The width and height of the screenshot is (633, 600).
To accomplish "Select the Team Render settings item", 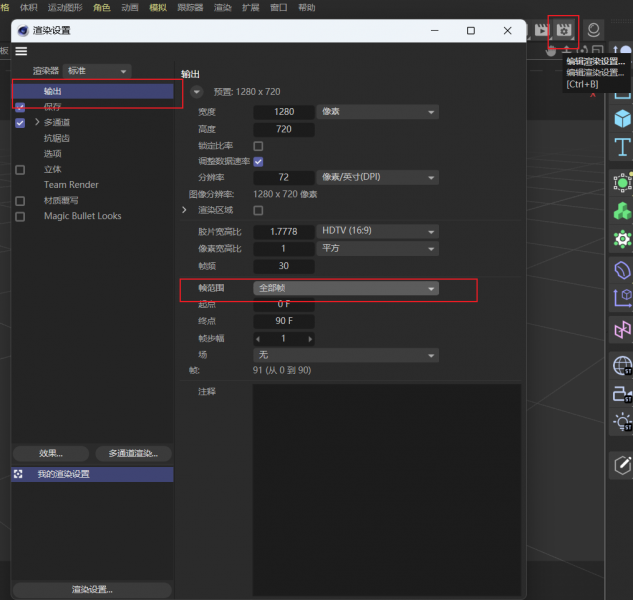I will 71,185.
